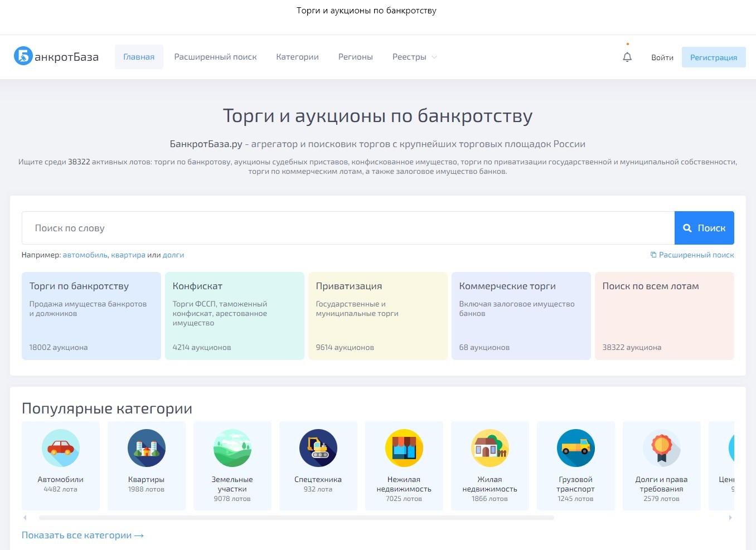This screenshot has height=550, width=756.
Task: Click example link квартира
Action: point(128,255)
